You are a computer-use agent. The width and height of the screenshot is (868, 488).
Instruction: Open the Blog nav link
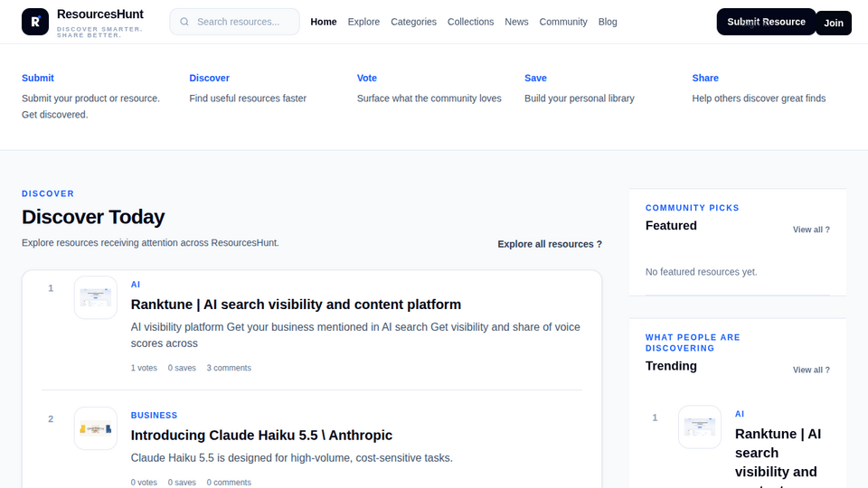608,22
